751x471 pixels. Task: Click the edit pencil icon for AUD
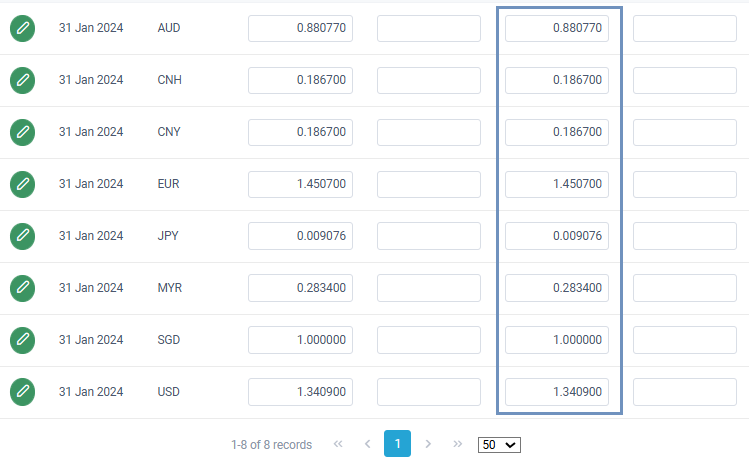(x=22, y=28)
